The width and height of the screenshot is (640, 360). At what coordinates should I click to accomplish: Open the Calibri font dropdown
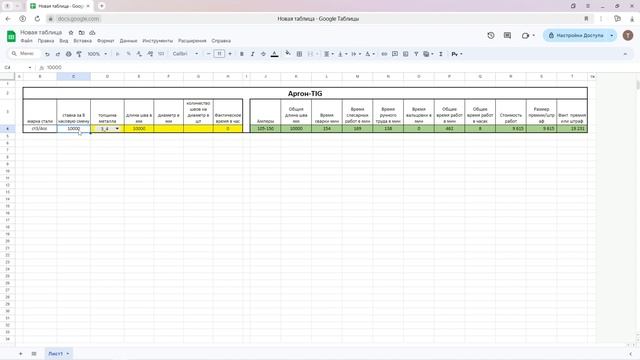(185, 54)
